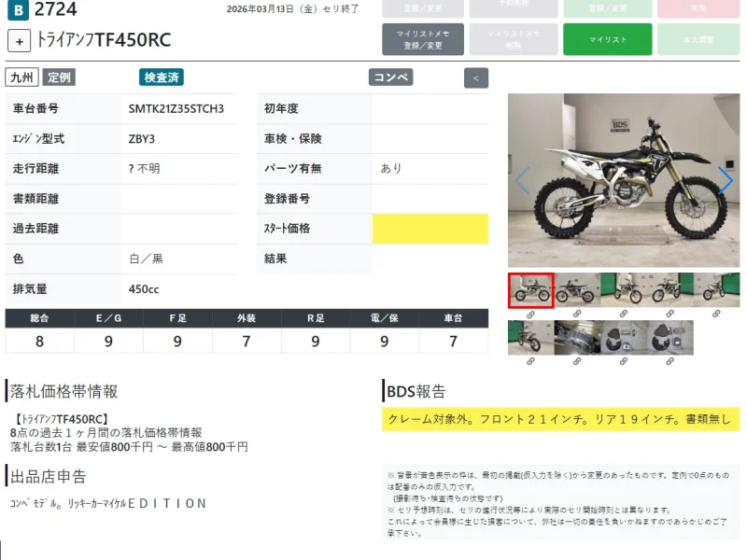Click displacement value 450cc

tap(144, 289)
